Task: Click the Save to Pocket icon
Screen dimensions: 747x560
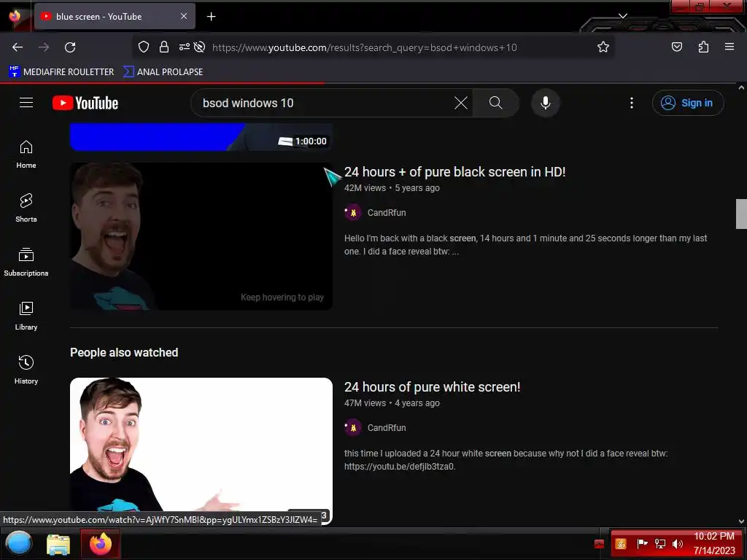Action: [x=676, y=47]
